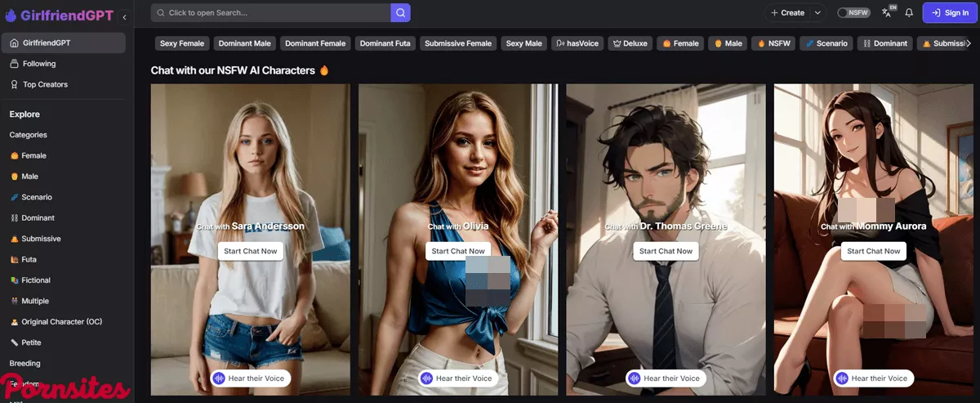Click the Sign In button

point(949,13)
